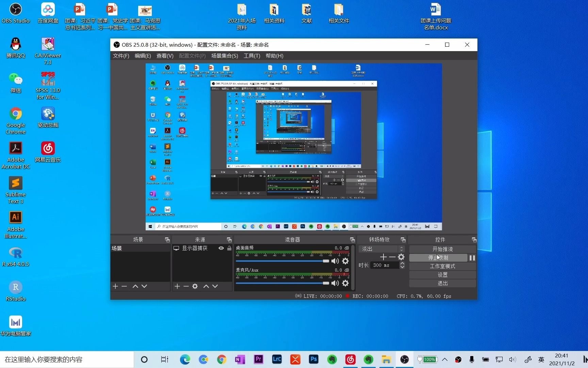Open 华为电脑管家 desktop icon
588x368 pixels.
click(16, 326)
